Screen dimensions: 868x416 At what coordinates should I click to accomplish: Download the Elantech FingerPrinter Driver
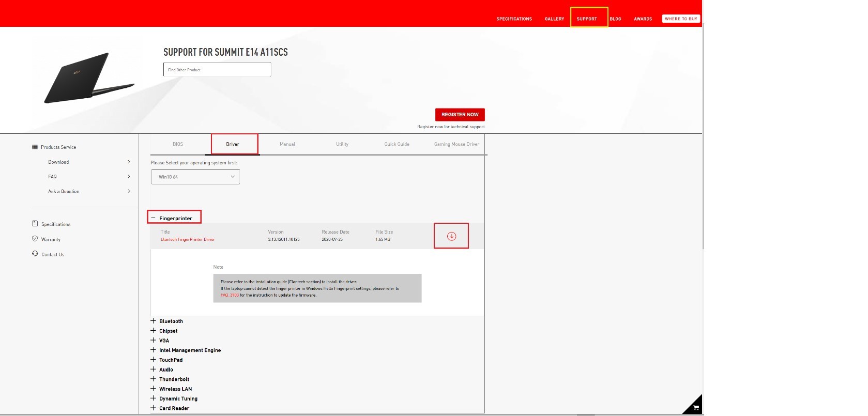[451, 236]
